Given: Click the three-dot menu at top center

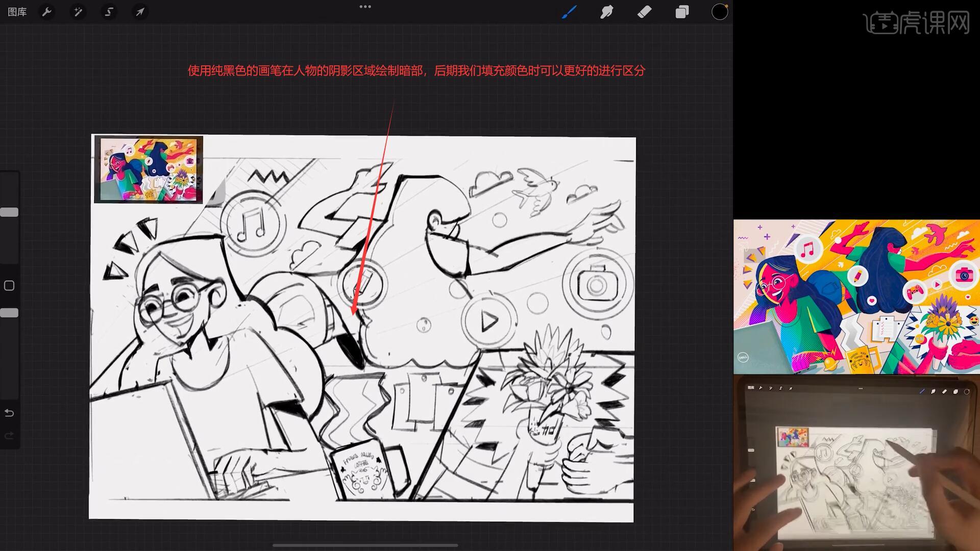Looking at the screenshot, I should [365, 7].
